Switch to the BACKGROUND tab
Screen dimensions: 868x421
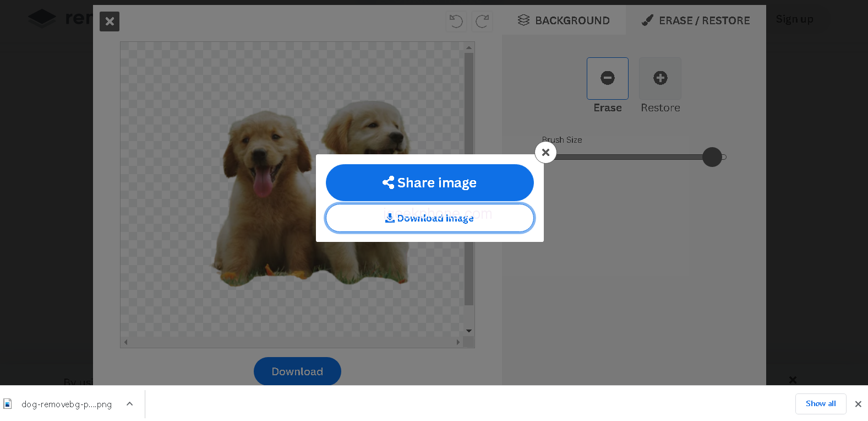(x=564, y=20)
